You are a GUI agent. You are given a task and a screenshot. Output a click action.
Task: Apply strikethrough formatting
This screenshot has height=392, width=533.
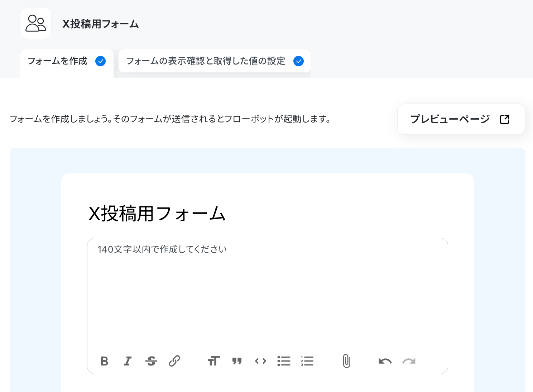(x=151, y=361)
